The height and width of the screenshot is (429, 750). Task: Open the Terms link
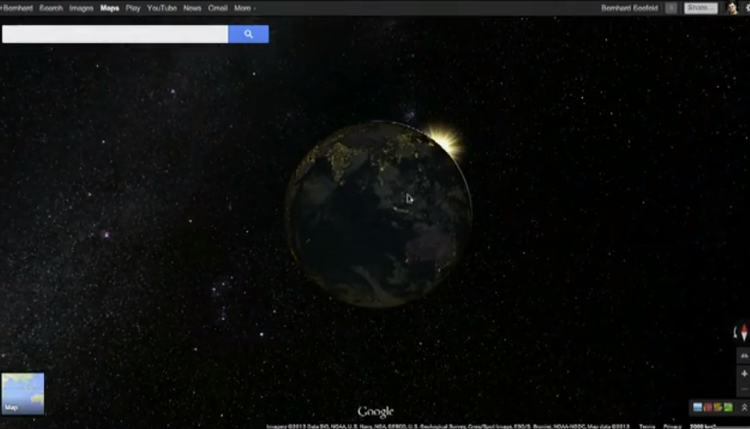tap(647, 426)
